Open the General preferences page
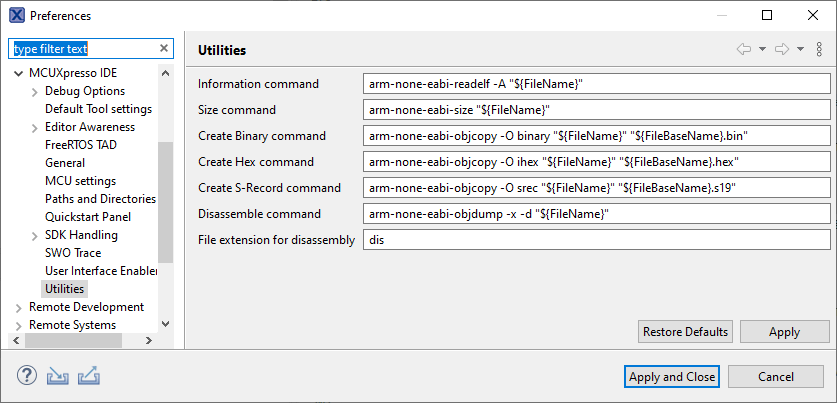 click(65, 163)
